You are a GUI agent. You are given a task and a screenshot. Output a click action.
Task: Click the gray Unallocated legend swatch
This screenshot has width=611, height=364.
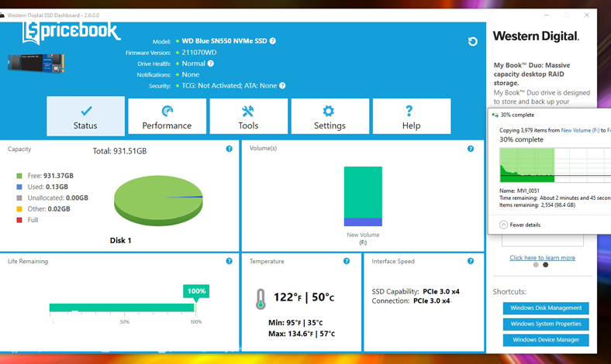click(x=19, y=197)
